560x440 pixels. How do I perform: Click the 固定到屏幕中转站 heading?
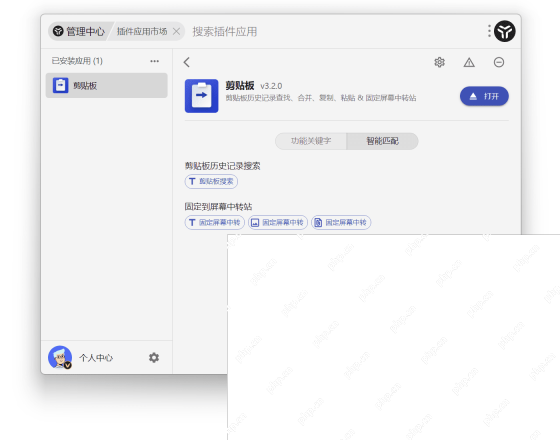pos(218,206)
